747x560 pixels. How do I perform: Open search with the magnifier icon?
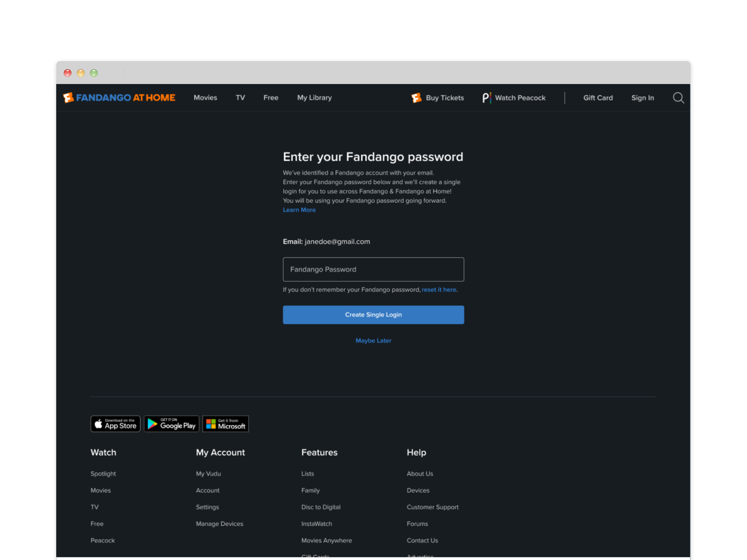(x=678, y=98)
